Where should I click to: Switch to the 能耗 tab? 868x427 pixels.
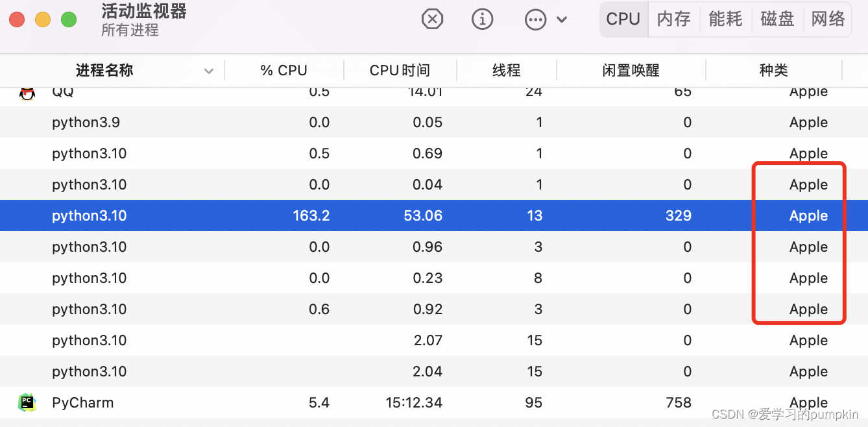tap(725, 19)
